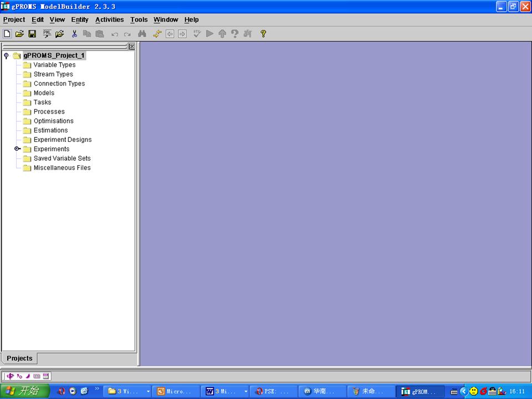Screen dimensions: 532x399
Task: Select the Miscellaneous Files folder
Action: coord(62,167)
